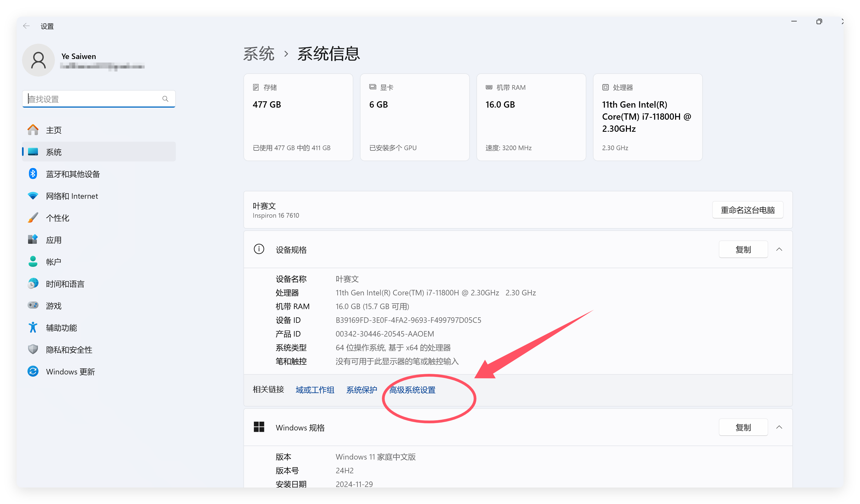The image size is (860, 504).
Task: Collapse the Windows 规格 section chevron
Action: [x=779, y=427]
